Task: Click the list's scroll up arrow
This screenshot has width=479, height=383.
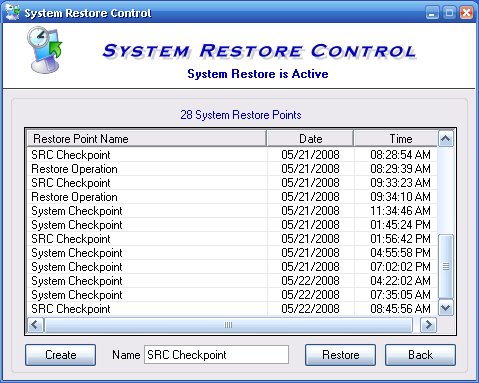Action: pos(446,138)
